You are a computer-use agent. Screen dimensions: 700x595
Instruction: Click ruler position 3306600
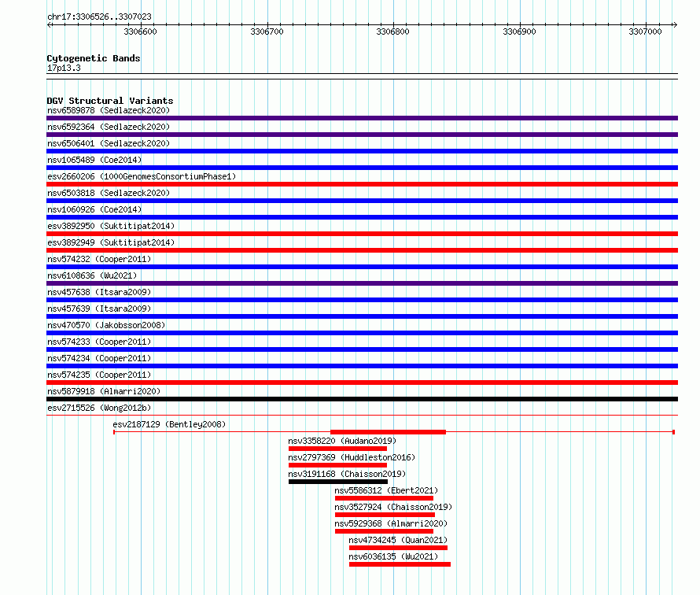tap(140, 31)
